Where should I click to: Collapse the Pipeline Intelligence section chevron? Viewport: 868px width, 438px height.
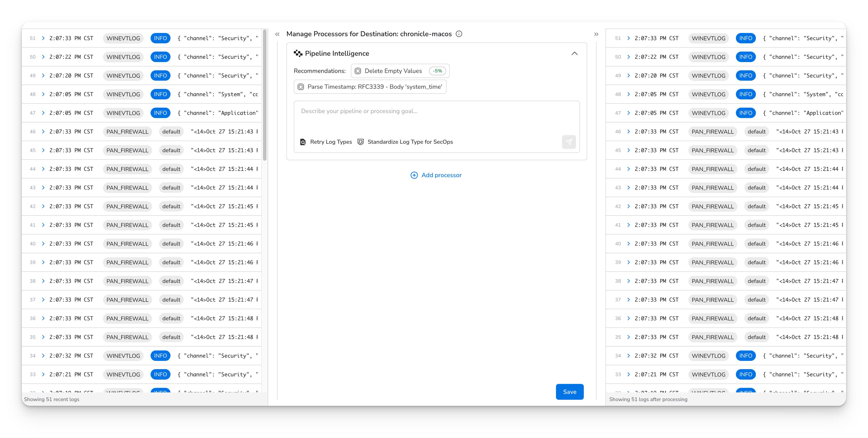[575, 53]
